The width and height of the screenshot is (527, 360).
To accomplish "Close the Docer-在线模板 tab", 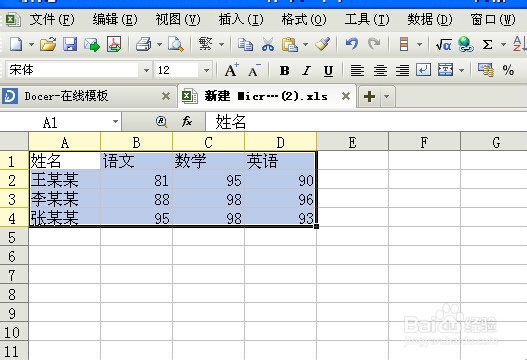I will tap(166, 96).
